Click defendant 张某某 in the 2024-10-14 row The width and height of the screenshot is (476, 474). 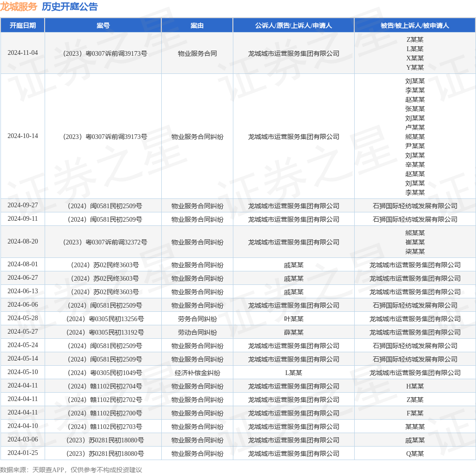415,109
